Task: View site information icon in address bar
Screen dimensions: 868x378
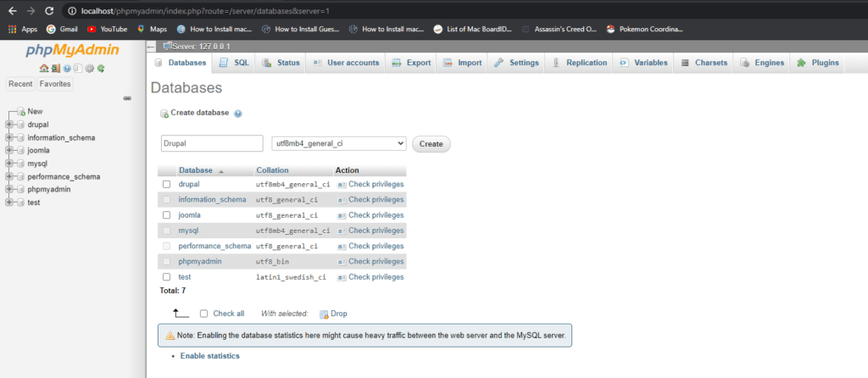Action: pyautogui.click(x=72, y=10)
